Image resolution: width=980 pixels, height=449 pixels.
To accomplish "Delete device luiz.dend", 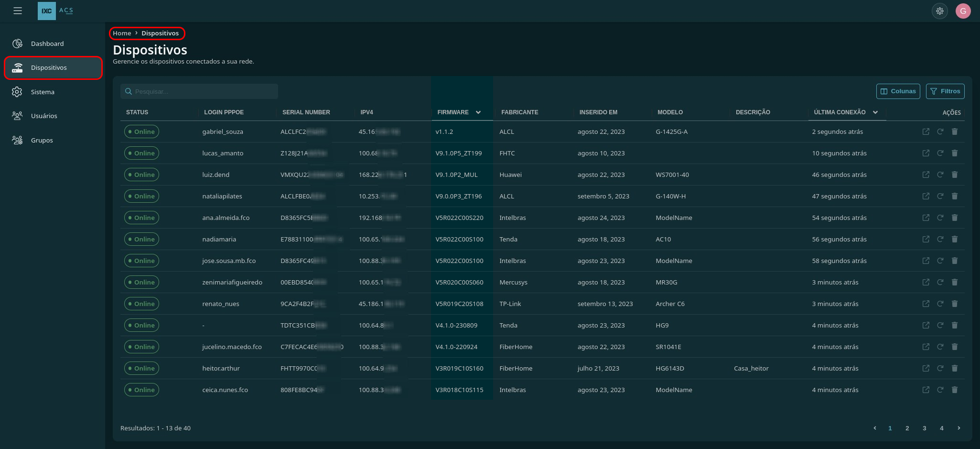I will [955, 175].
